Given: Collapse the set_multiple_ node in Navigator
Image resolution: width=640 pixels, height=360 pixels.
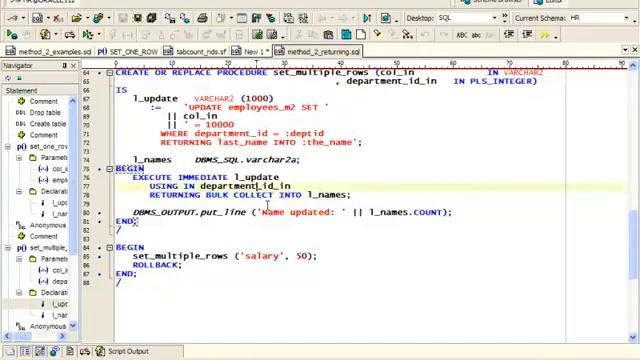Looking at the screenshot, I should click(8, 248).
